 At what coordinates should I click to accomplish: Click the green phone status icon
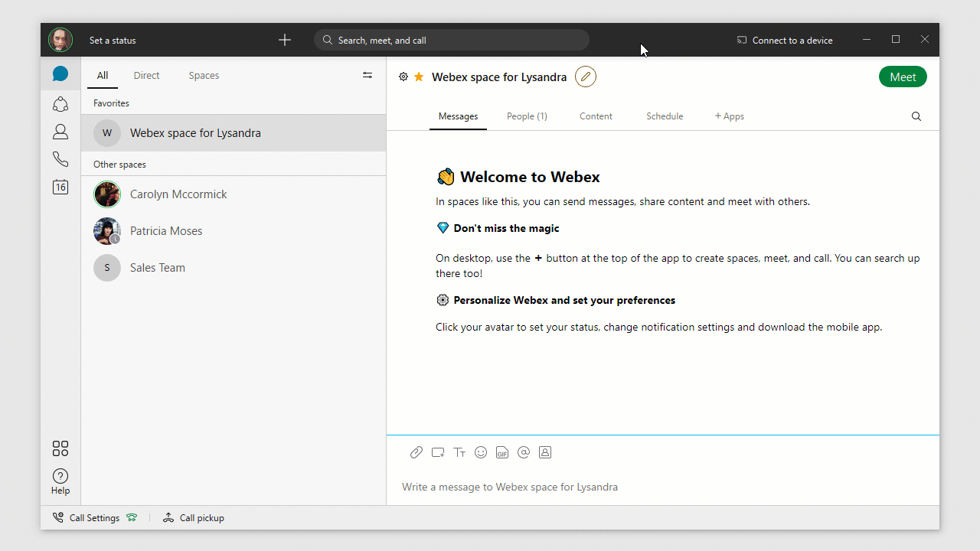click(132, 518)
